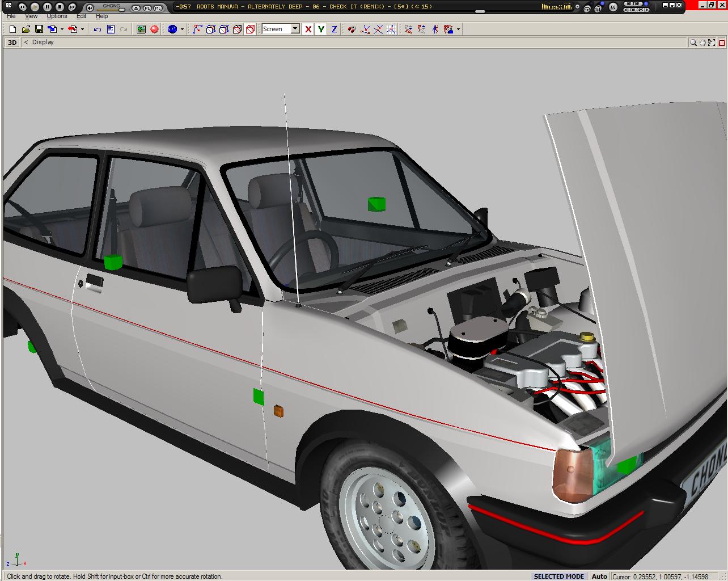This screenshot has width=728, height=581.
Task: Expand the dropdown arrow beside the blue globe
Action: (182, 29)
